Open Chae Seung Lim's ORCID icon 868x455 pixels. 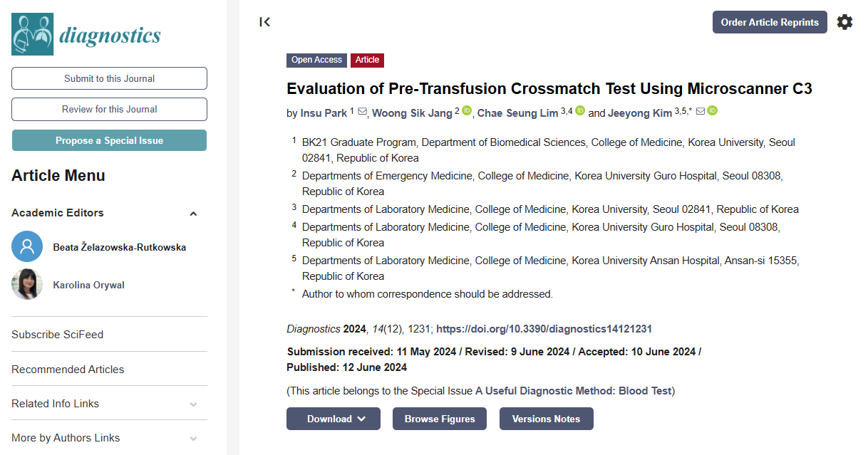point(580,110)
